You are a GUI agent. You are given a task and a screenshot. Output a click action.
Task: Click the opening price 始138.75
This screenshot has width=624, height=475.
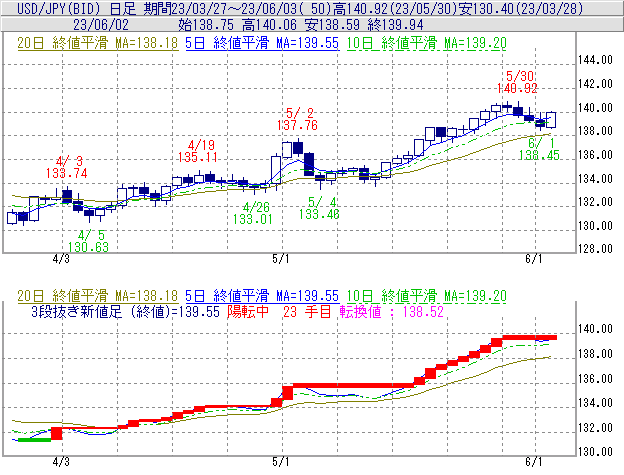[206, 25]
